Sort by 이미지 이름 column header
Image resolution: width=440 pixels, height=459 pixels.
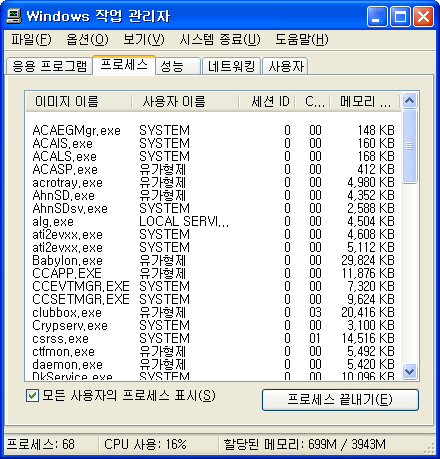click(79, 101)
